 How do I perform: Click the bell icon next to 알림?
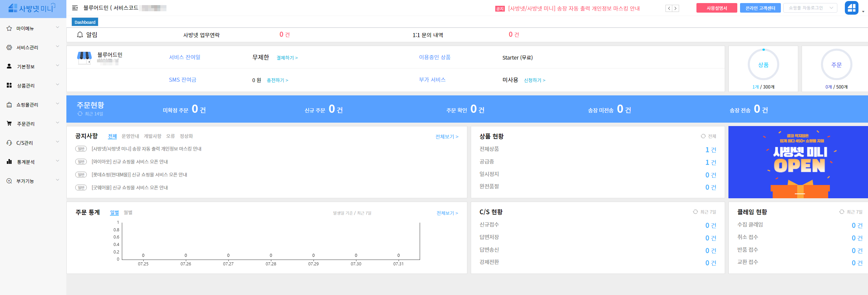tap(80, 35)
